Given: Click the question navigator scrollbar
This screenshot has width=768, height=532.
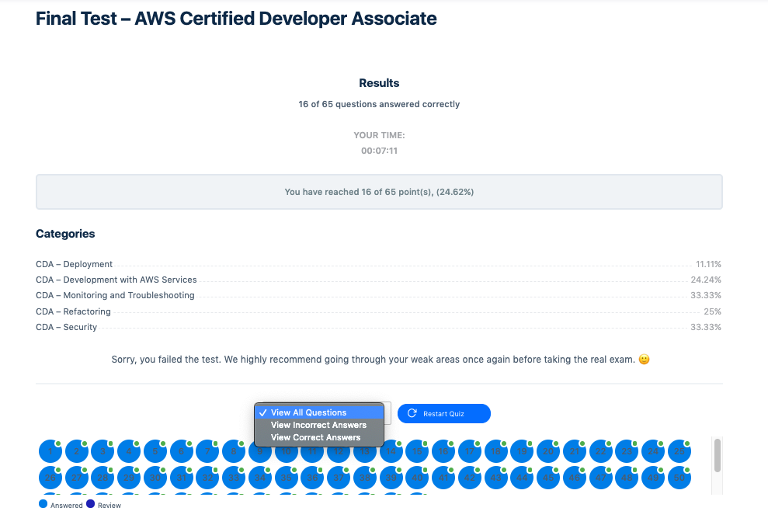Looking at the screenshot, I should 717,455.
